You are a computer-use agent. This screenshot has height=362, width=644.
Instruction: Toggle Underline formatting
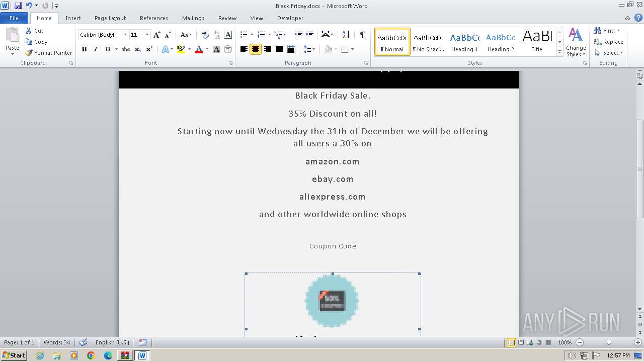(107, 49)
